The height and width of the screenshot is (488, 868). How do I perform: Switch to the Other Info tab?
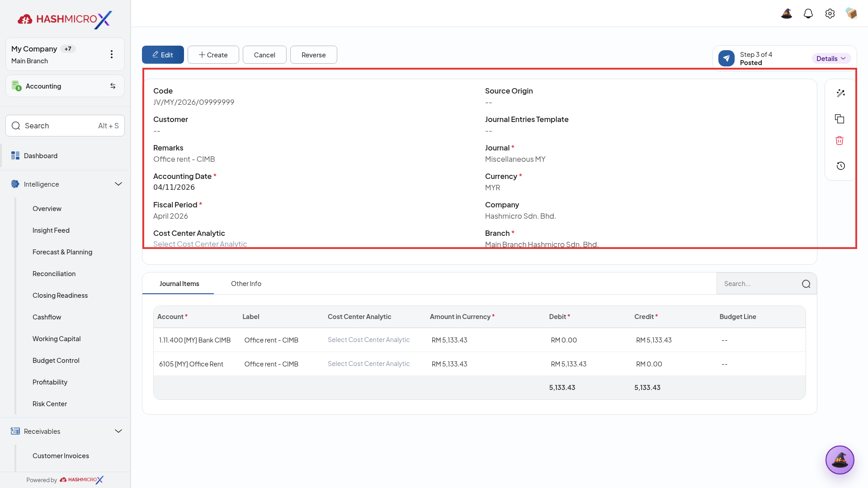point(246,284)
